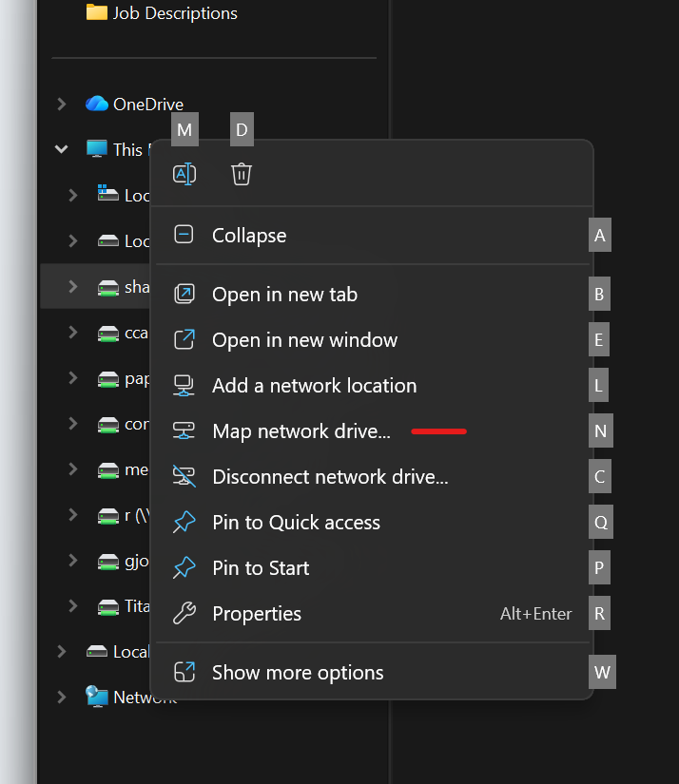This screenshot has width=679, height=784.
Task: Select Add a network location
Action: (314, 386)
